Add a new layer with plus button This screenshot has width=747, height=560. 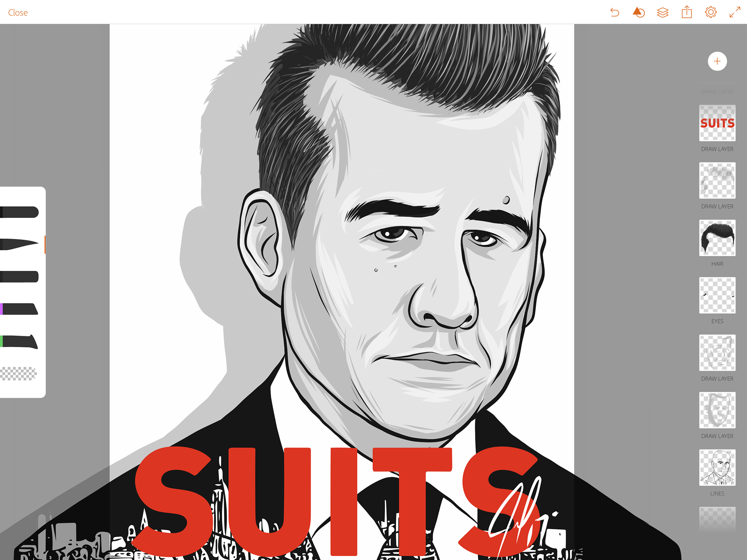click(x=717, y=61)
